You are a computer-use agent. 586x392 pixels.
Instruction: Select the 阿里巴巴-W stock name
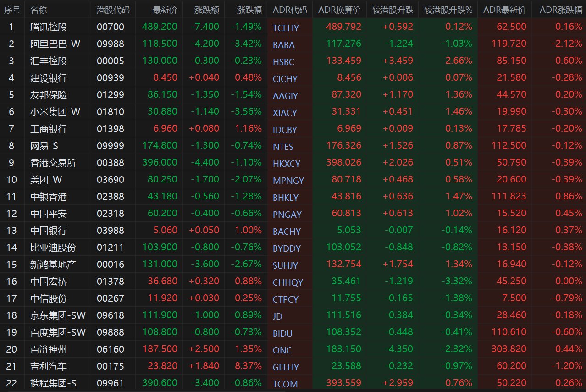tap(55, 44)
